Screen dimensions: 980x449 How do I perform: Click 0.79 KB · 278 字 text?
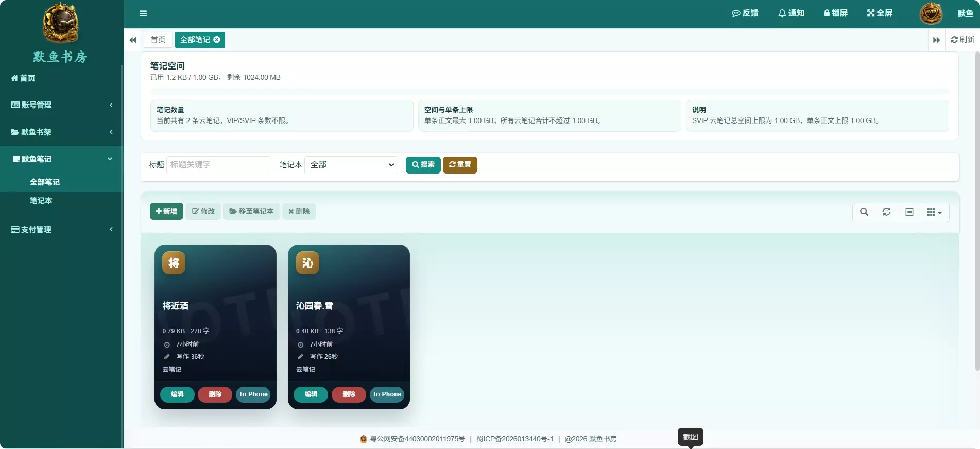pos(186,331)
